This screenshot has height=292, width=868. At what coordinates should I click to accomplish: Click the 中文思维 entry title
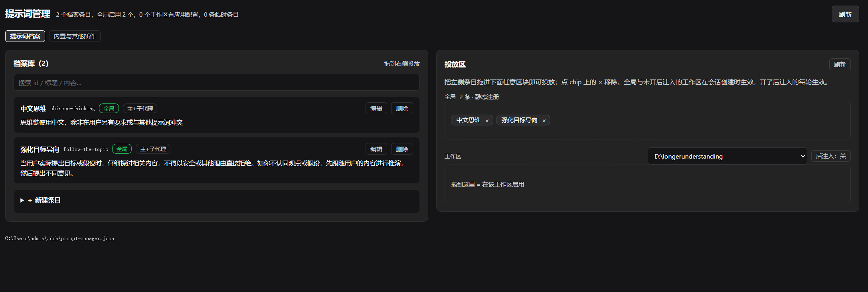pos(34,109)
